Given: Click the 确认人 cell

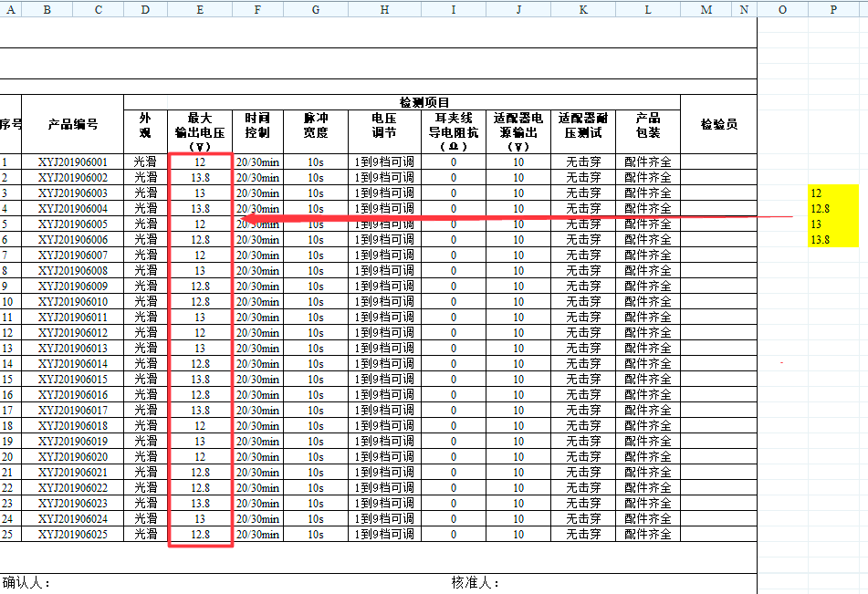Looking at the screenshot, I should (x=26, y=583).
